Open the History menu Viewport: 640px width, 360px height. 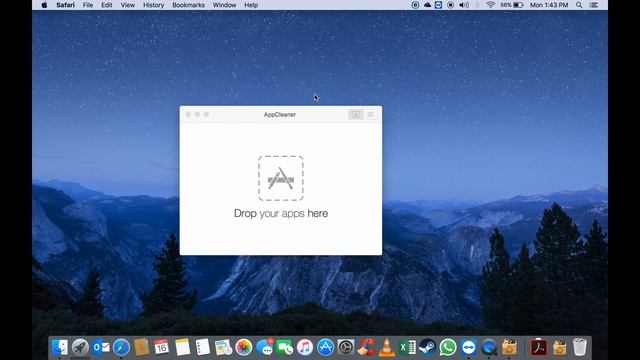click(153, 5)
